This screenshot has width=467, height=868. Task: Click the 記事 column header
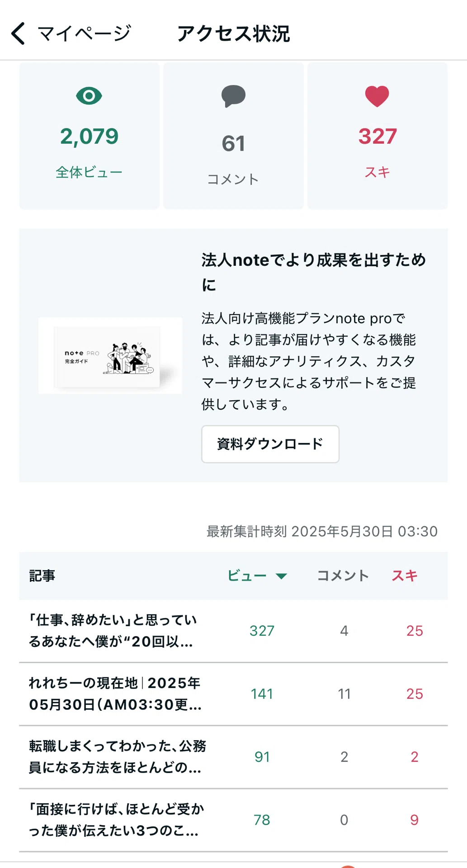42,576
